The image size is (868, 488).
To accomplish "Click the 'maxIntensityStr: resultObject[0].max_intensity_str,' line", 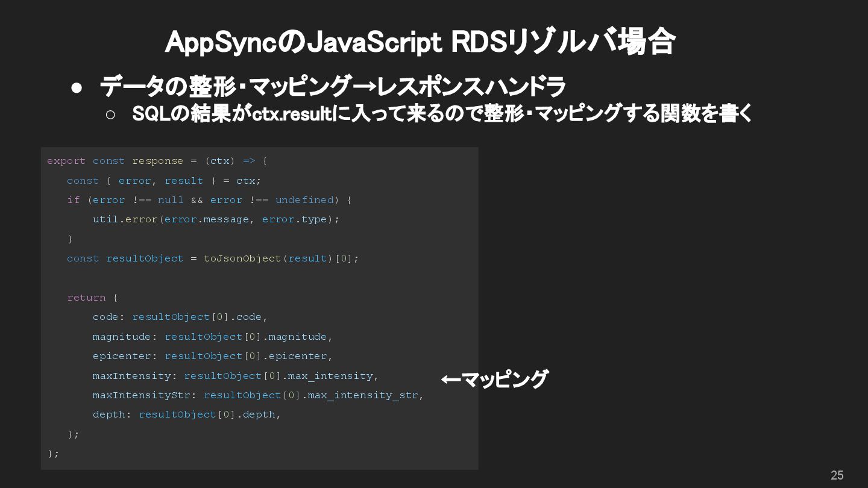I will 258,395.
